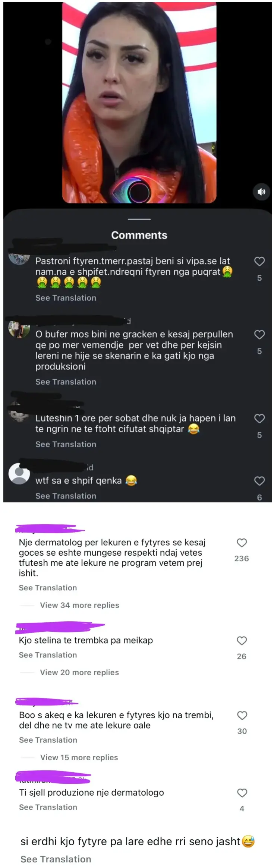Translate the 'si erdhi kjo fytyre' comment
This screenshot has height=868, width=274.
56,859
